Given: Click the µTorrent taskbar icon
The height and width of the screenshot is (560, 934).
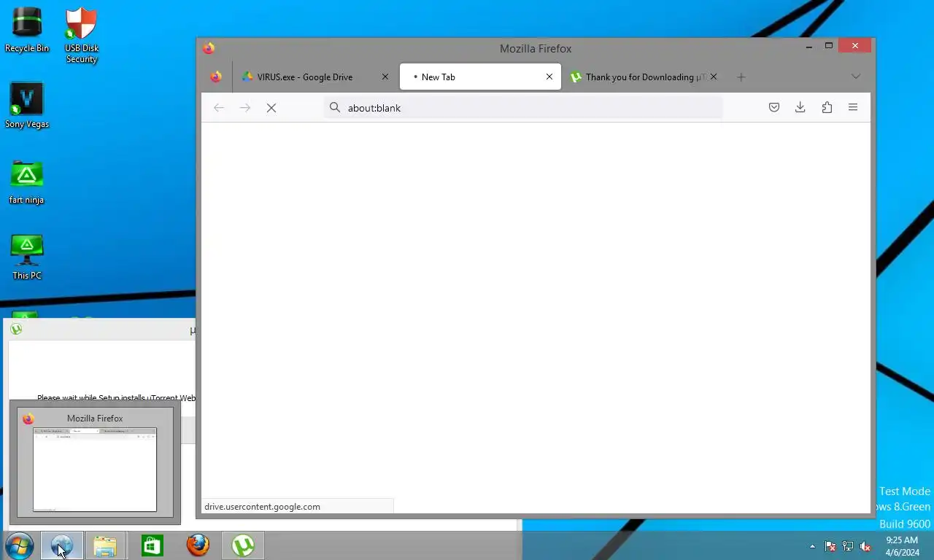Looking at the screenshot, I should 243,545.
